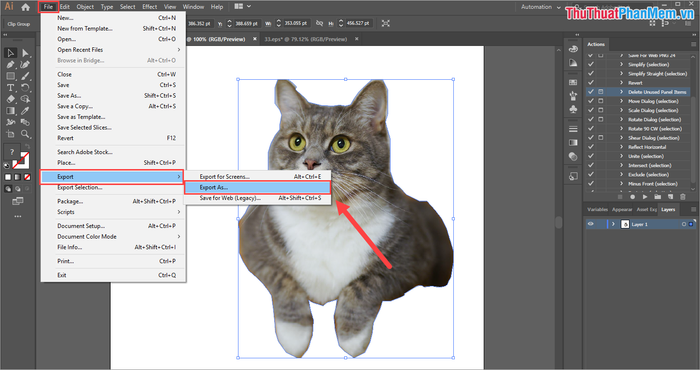Viewport: 700px width, 370px height.
Task: Select the Direct Selection tool
Action: [x=25, y=53]
